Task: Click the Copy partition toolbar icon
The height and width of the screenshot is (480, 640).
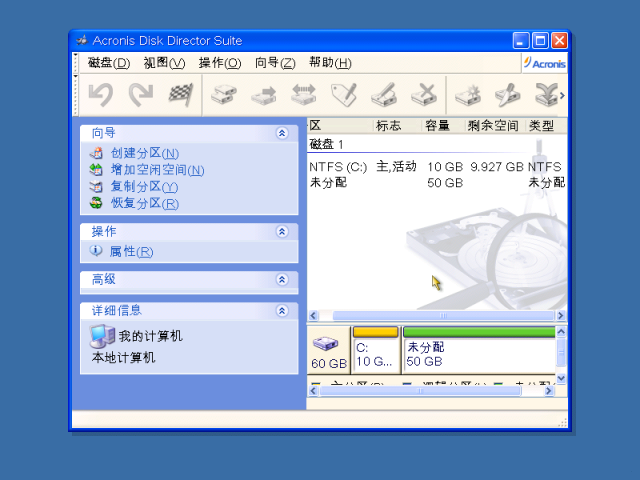Action: 224,95
